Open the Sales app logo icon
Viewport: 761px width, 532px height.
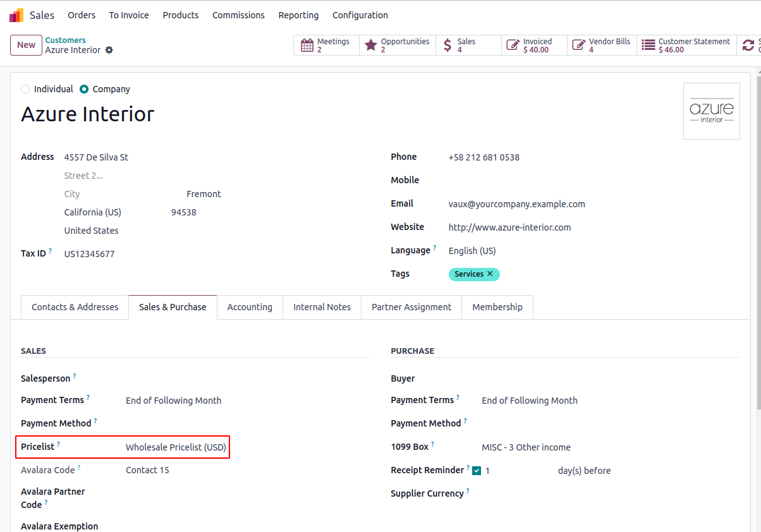pos(16,15)
